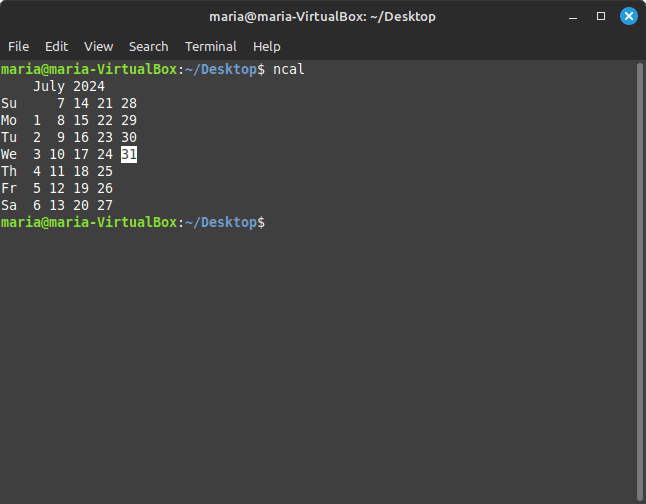Click date 12 in Friday row

(57, 188)
